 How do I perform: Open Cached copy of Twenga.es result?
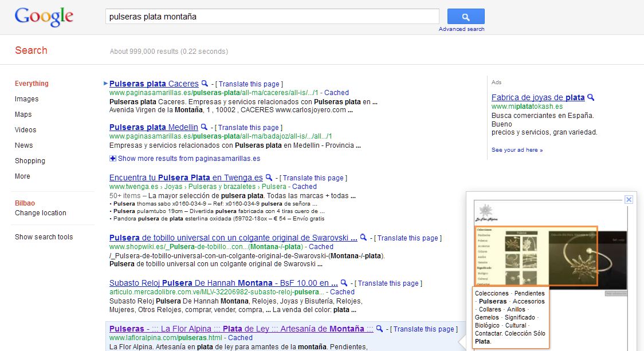click(x=304, y=186)
